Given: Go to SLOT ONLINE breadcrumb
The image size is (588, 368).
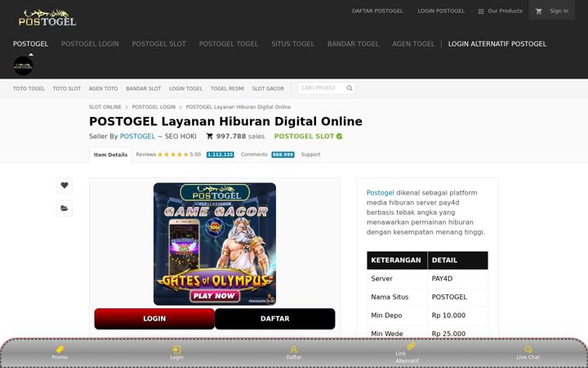Looking at the screenshot, I should [x=105, y=107].
